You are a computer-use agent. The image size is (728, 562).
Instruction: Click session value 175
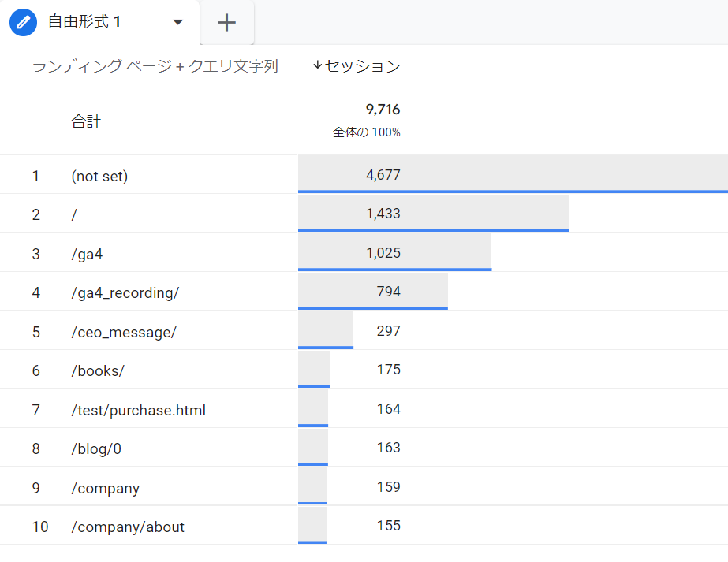click(x=389, y=370)
